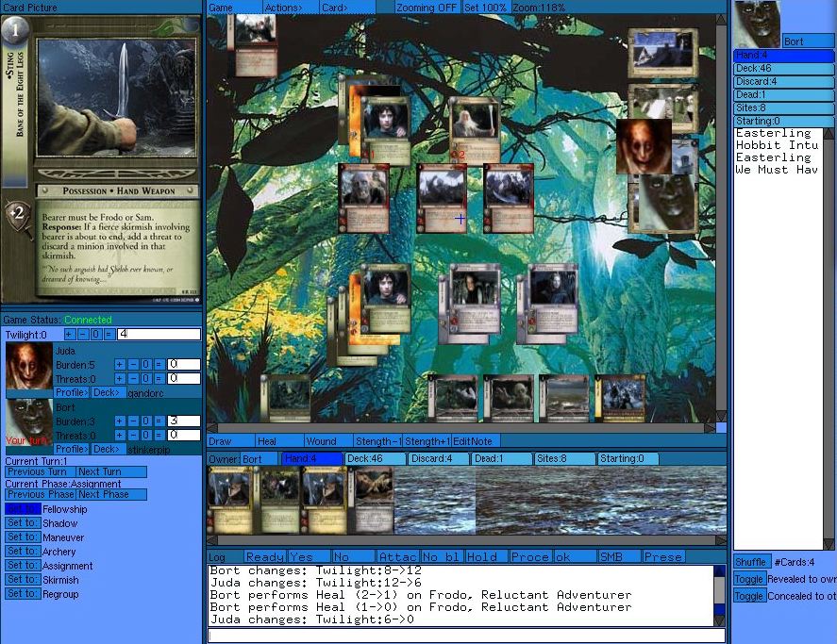Open the Dead:1 tab beside Owner: Bort

point(502,459)
